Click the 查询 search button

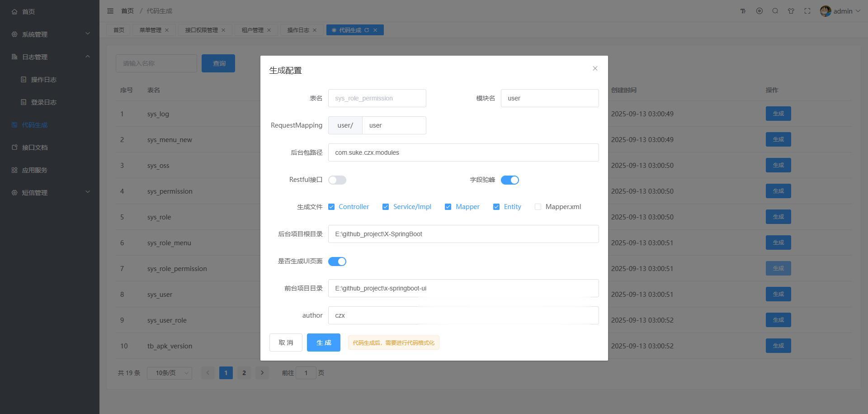(218, 63)
